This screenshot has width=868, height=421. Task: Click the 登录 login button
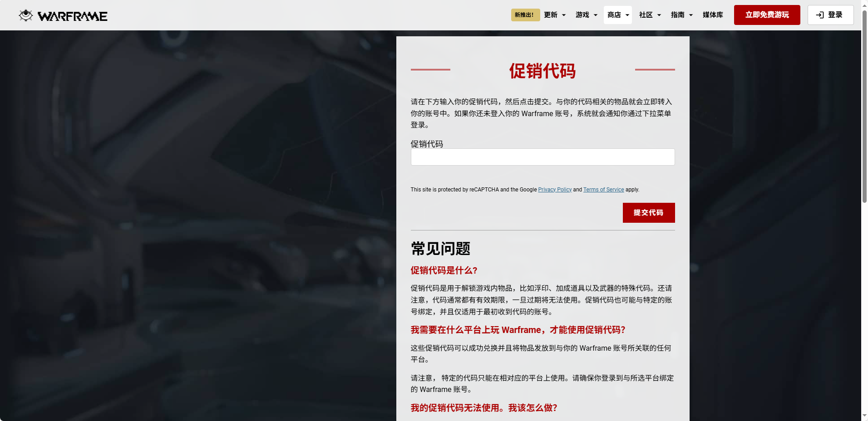(x=830, y=15)
